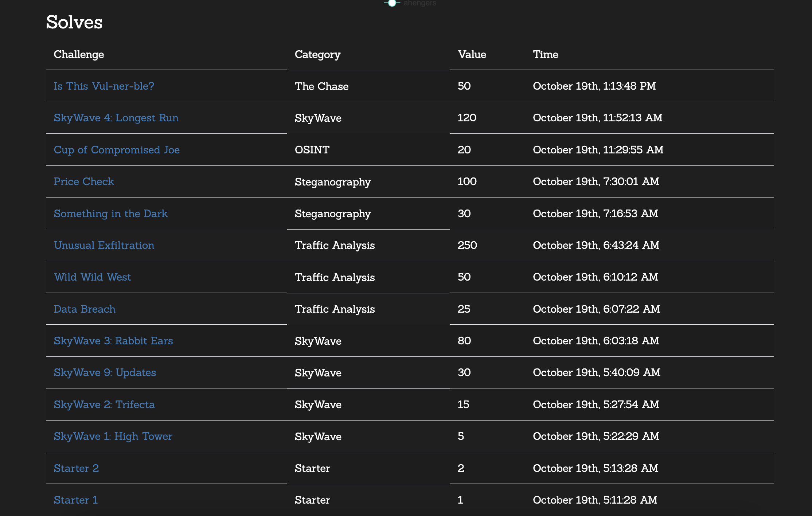Viewport: 812px width, 516px height.
Task: Click the value 5 for High Tower
Action: click(461, 436)
